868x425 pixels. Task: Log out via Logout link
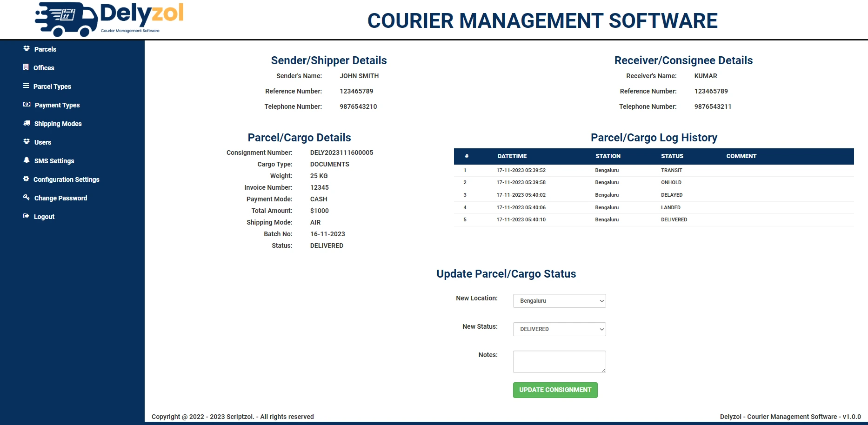pyautogui.click(x=44, y=217)
